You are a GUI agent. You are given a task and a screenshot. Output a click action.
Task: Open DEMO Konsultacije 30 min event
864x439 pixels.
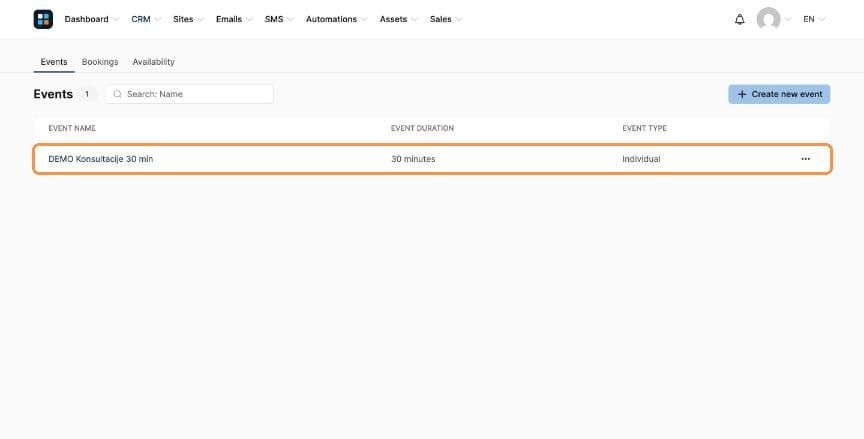click(x=101, y=159)
